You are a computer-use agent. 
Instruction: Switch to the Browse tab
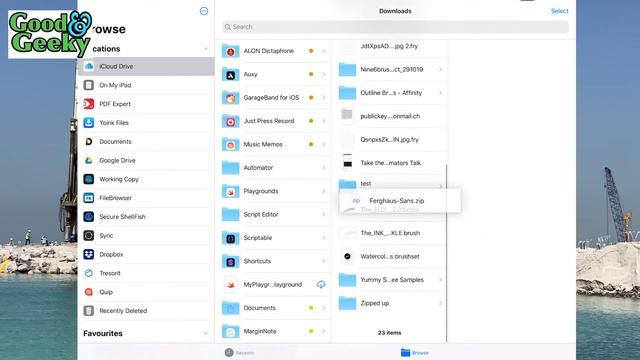coord(415,353)
